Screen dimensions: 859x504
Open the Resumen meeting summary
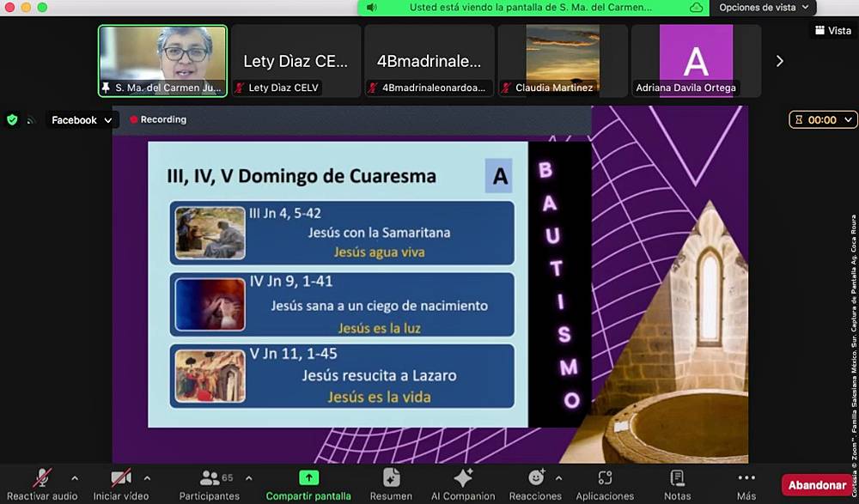tap(391, 485)
